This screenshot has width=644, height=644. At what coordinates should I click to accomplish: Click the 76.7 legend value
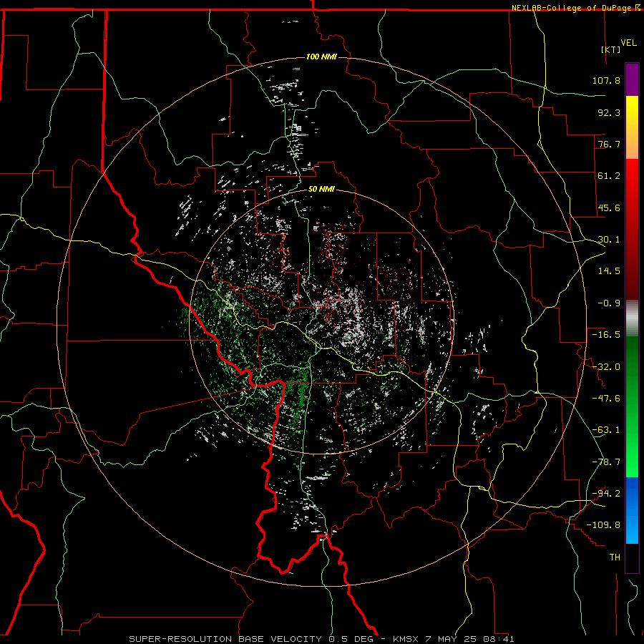(x=609, y=144)
